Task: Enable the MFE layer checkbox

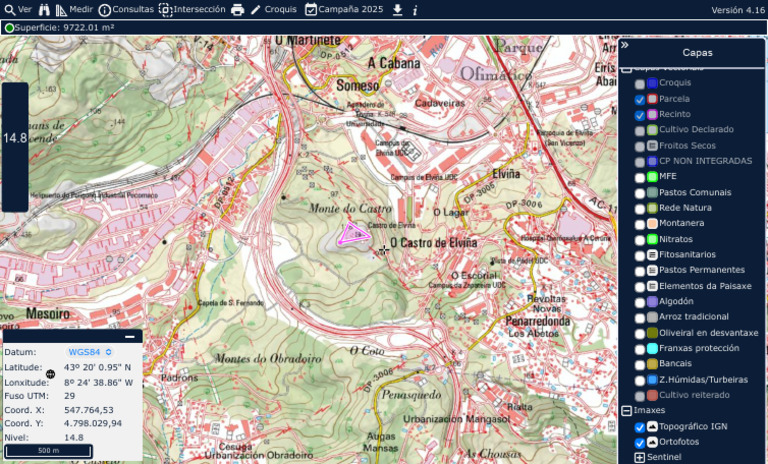Action: (x=640, y=177)
